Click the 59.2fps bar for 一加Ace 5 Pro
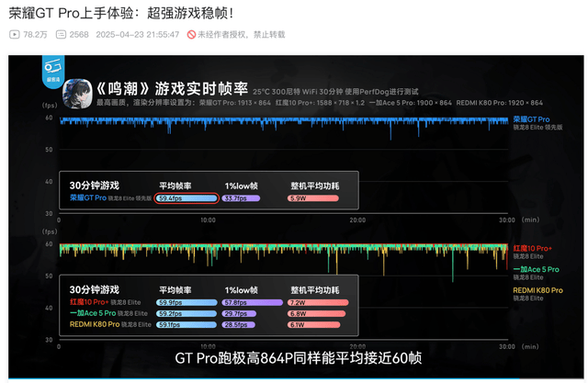 (x=187, y=314)
